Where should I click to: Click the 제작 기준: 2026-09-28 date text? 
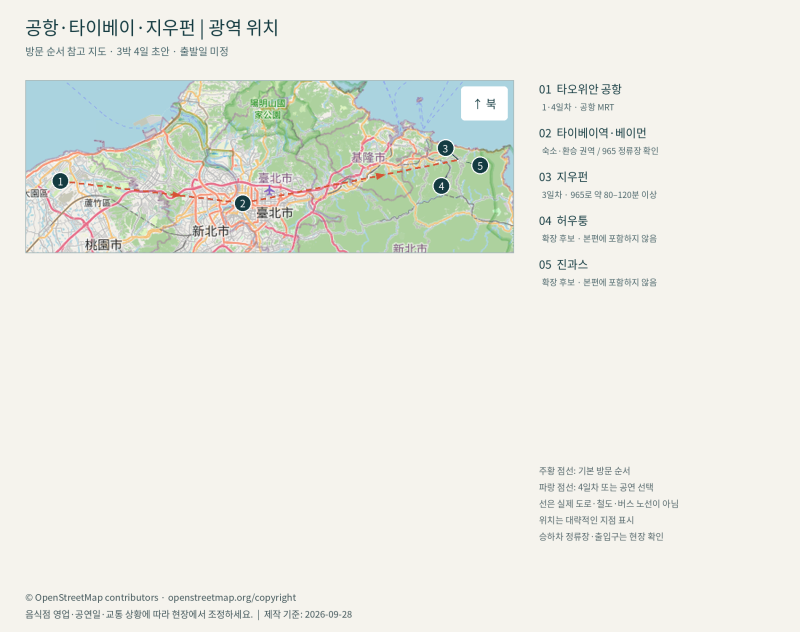308,614
